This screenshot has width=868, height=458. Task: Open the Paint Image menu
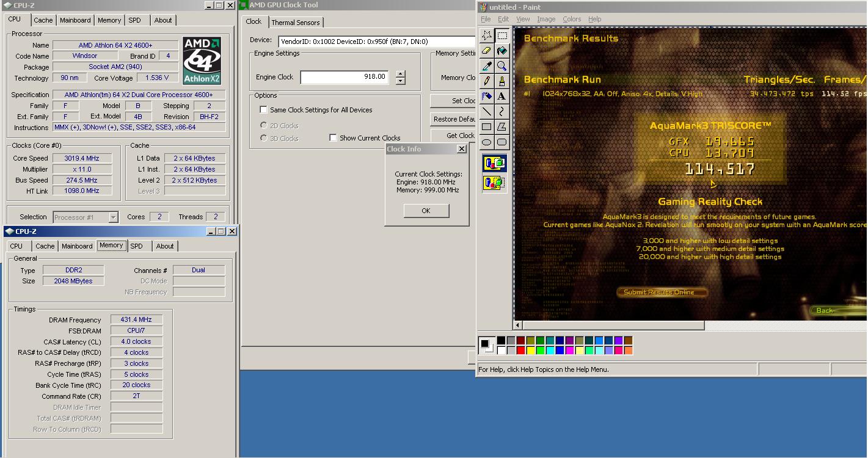coord(546,19)
